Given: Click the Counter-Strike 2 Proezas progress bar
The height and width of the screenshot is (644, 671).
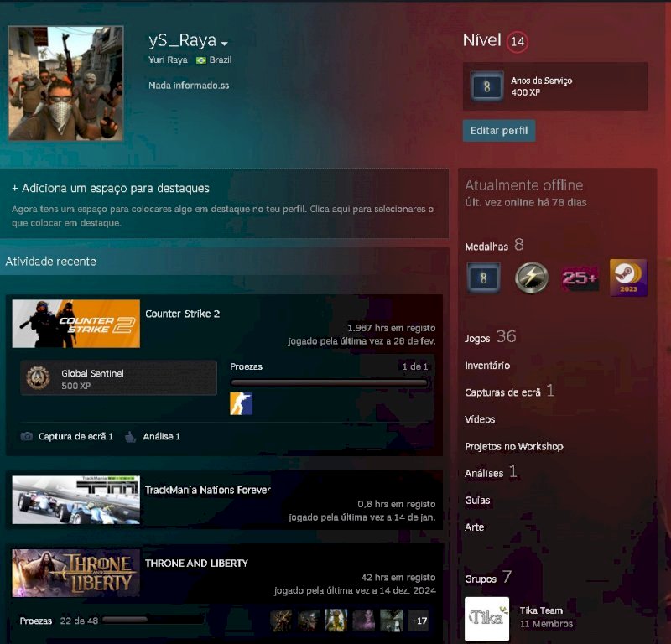Looking at the screenshot, I should click(x=329, y=383).
